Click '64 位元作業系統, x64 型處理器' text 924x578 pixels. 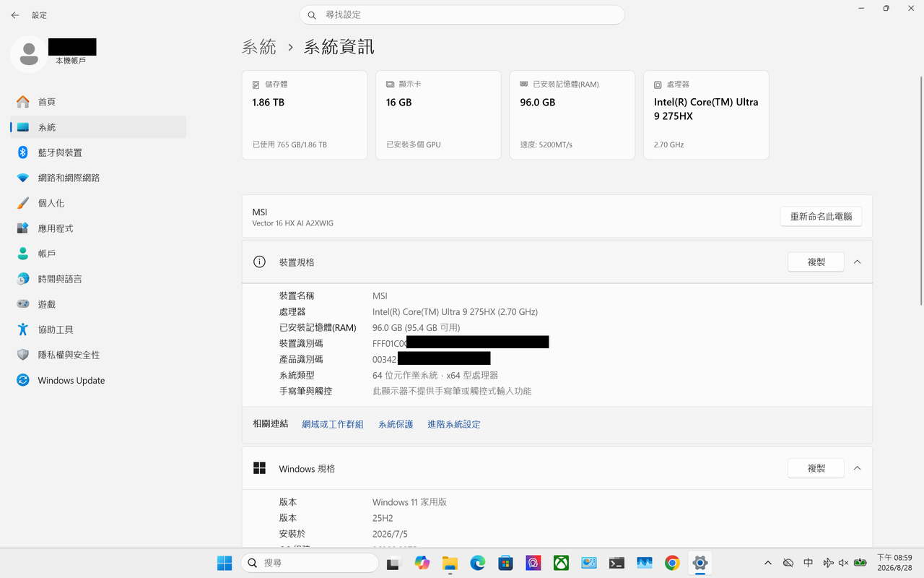[x=435, y=376]
